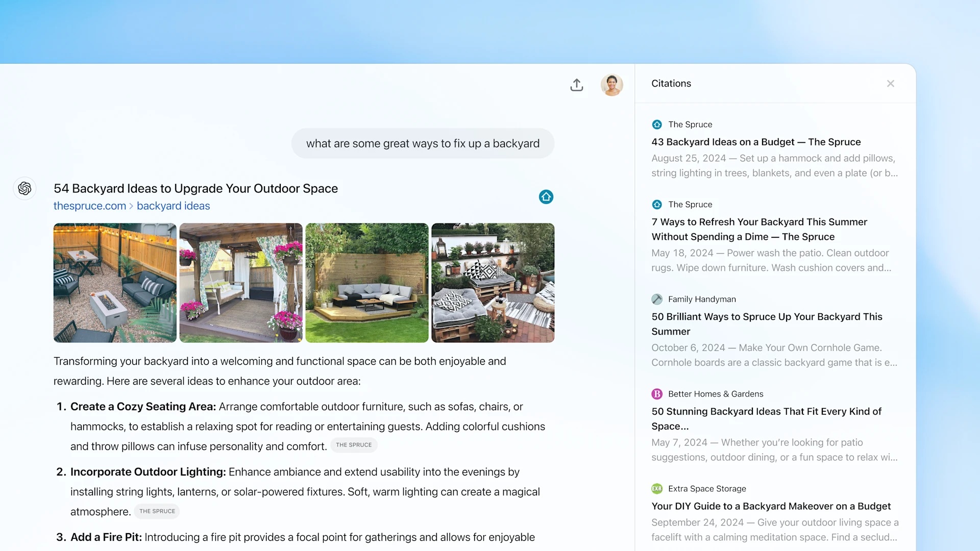Close the Citations panel with X
The width and height of the screenshot is (980, 551).
tap(891, 84)
